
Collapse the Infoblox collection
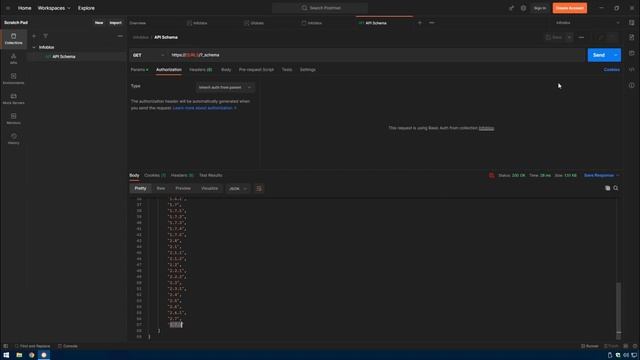(x=34, y=47)
